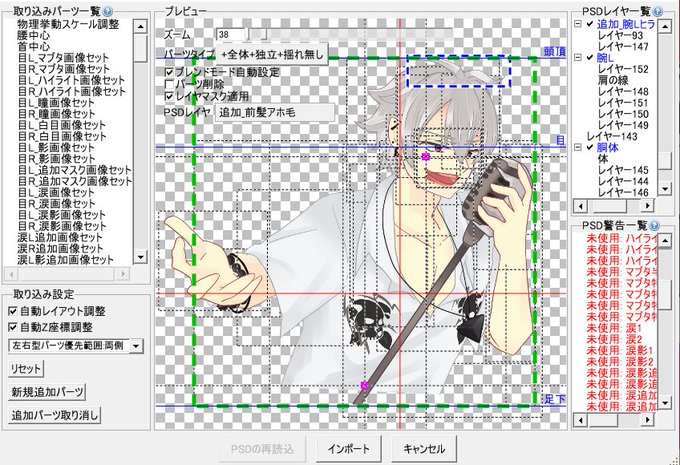Toggle ブレンドモード自動設定 checkbox
Screen dimensions: 680x465
pos(169,72)
